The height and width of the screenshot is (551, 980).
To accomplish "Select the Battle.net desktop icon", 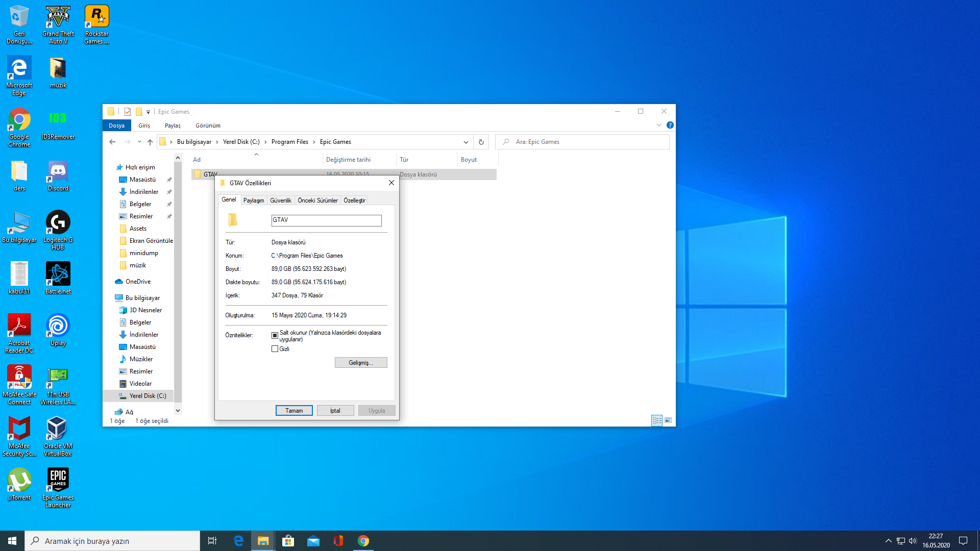I will 58,278.
